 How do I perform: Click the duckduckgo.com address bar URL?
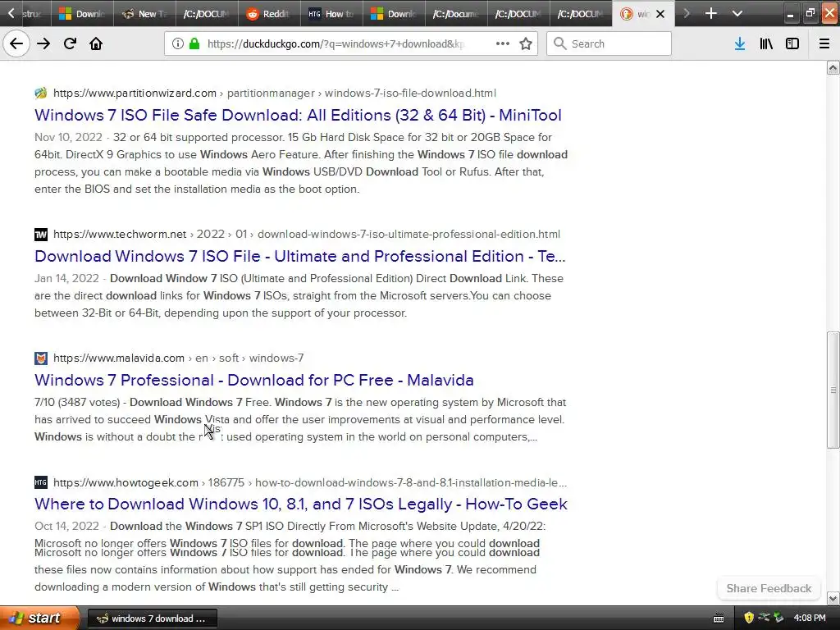point(336,43)
